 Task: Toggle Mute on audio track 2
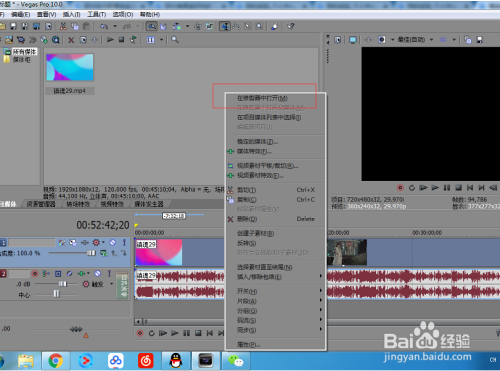point(98,274)
